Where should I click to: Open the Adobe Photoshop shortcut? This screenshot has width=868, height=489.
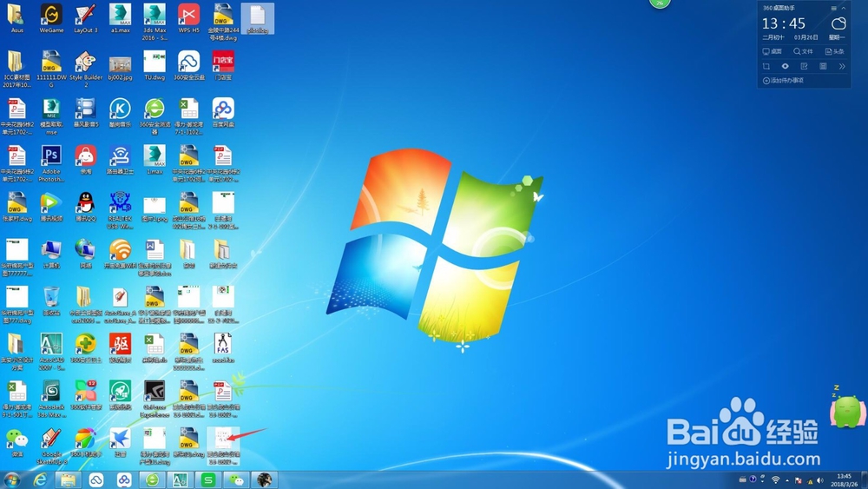[51, 163]
